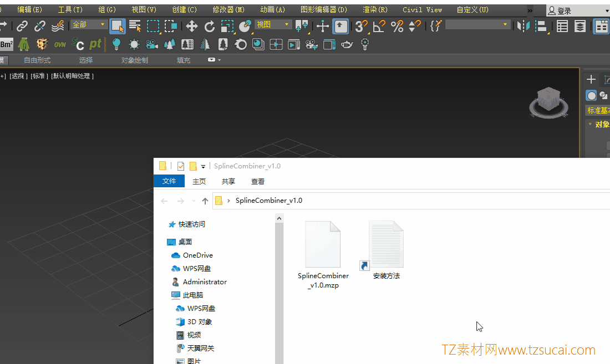
Task: Click the Align tool icon
Action: tap(541, 26)
